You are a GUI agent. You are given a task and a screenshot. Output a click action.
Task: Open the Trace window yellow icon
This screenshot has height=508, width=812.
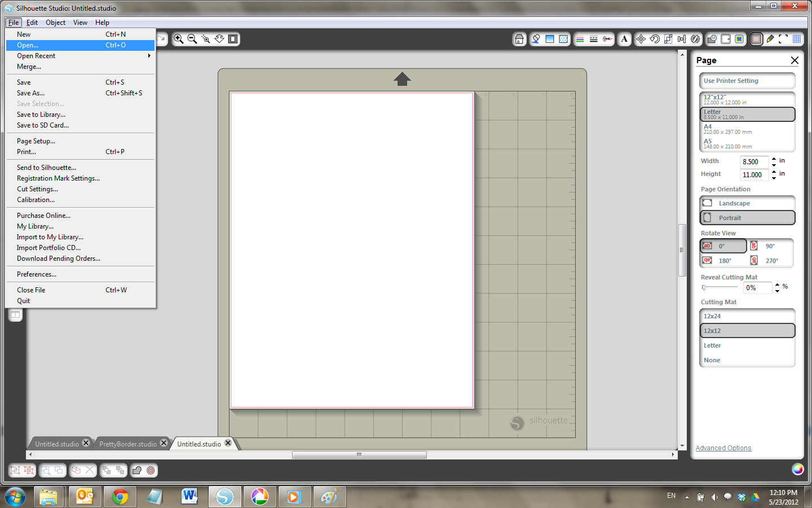tap(739, 39)
